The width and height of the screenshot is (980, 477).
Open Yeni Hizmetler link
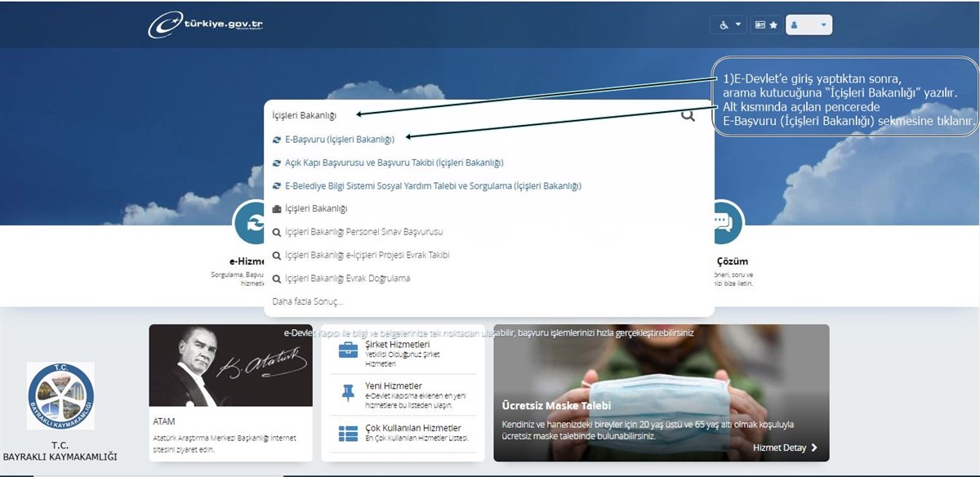click(394, 386)
